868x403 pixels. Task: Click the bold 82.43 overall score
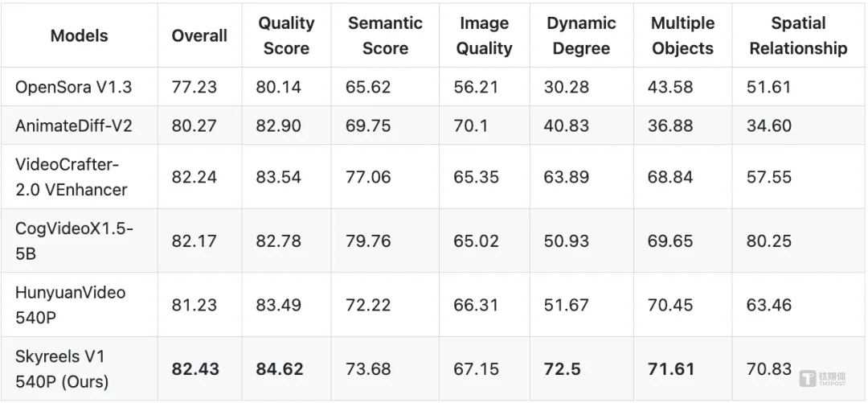195,369
